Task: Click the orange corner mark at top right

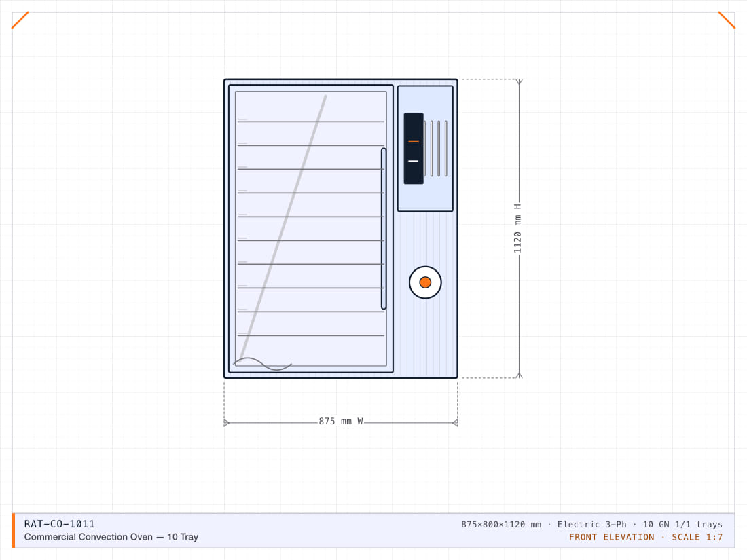Action: (x=727, y=20)
